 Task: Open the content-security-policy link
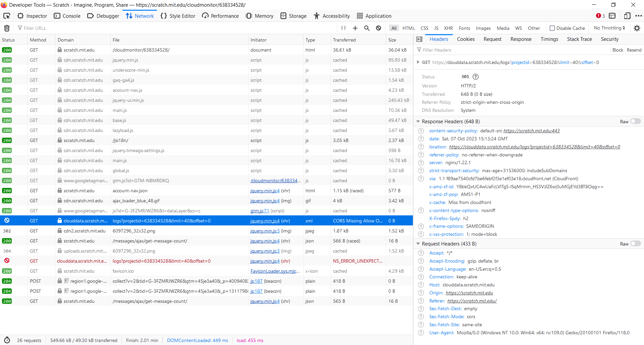531,131
